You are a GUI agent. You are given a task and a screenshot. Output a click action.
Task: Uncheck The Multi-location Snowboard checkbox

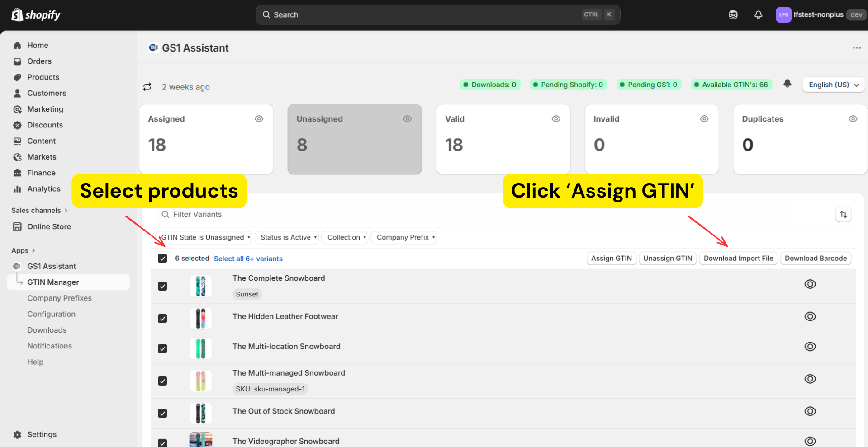pyautogui.click(x=162, y=348)
